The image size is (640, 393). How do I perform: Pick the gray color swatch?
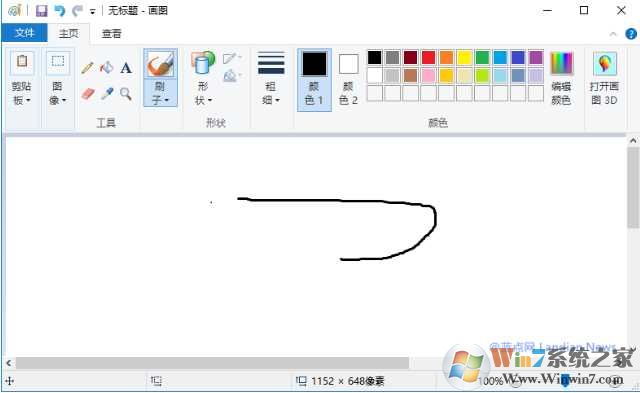coord(392,57)
